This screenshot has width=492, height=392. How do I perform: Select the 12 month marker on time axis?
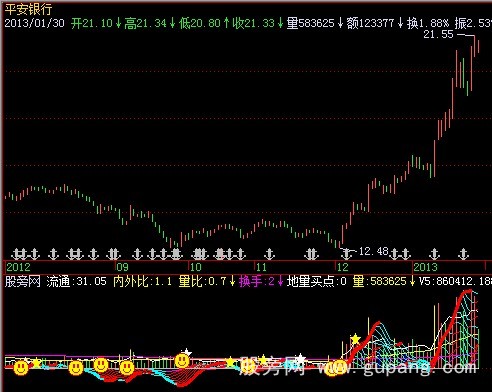pyautogui.click(x=343, y=267)
